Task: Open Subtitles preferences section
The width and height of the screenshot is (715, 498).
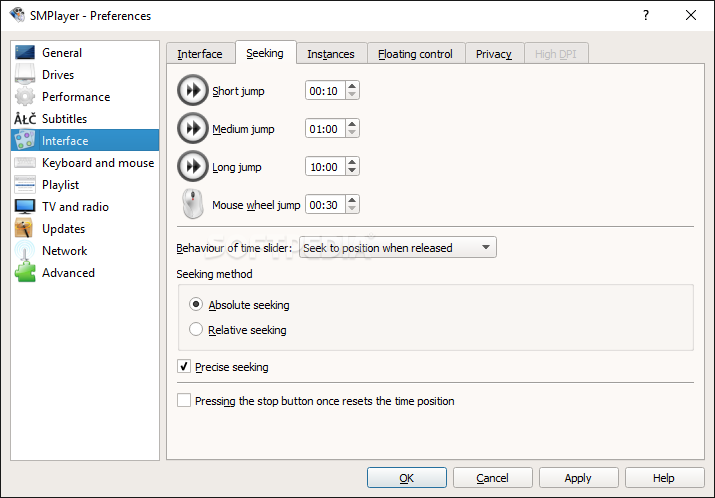Action: pyautogui.click(x=85, y=119)
